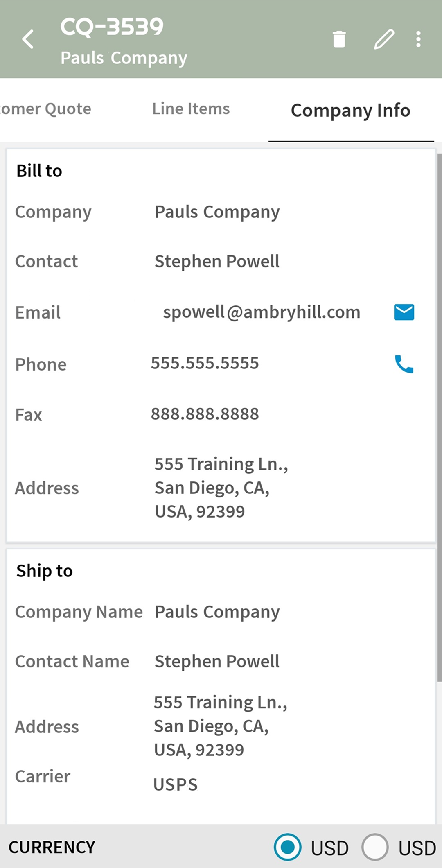
Task: Switch to the Line Items tab
Action: click(x=191, y=109)
